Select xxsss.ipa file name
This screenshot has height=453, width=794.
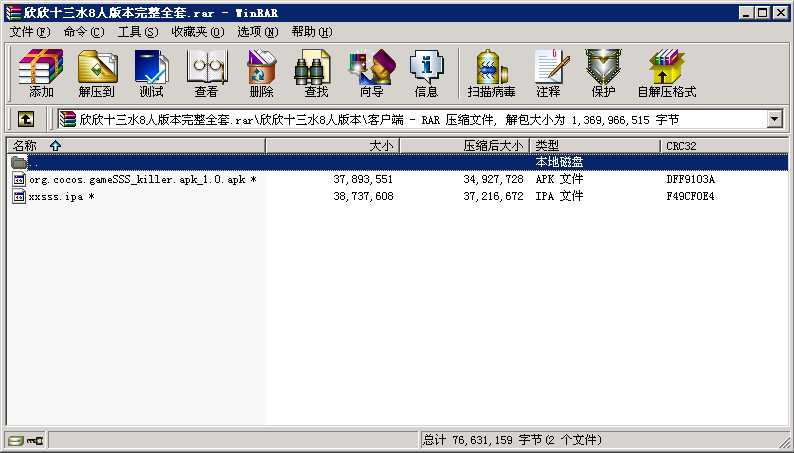pyautogui.click(x=61, y=196)
